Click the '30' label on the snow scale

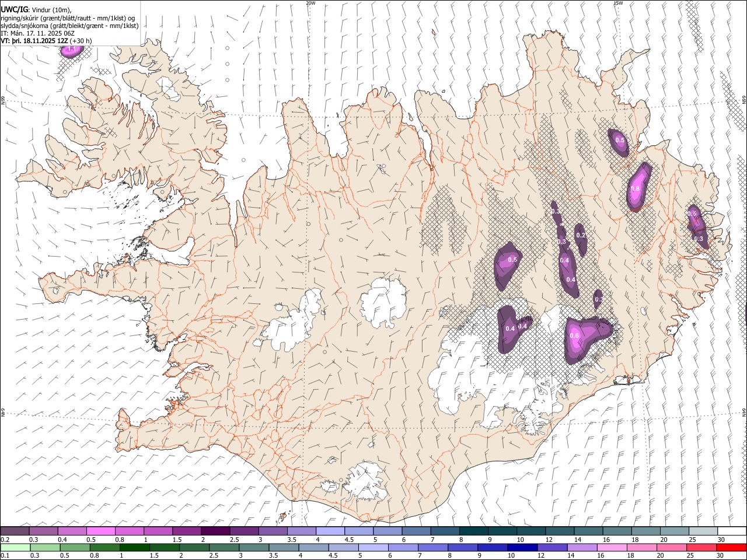(721, 540)
